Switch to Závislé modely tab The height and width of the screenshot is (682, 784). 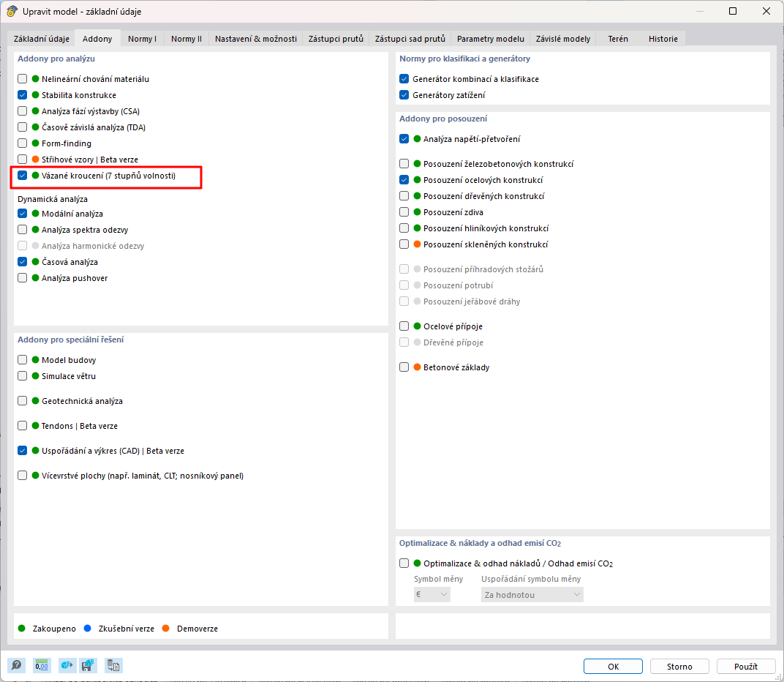pos(563,39)
